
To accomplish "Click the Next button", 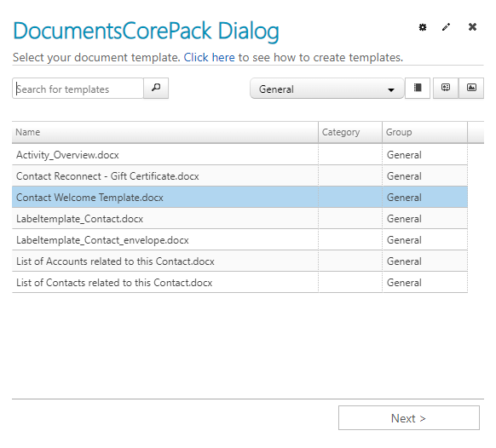I will click(409, 418).
